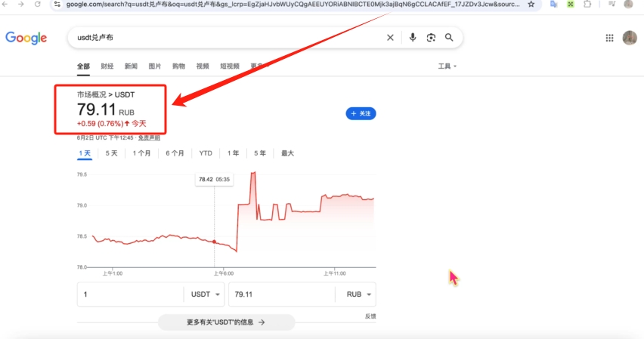Image resolution: width=644 pixels, height=339 pixels.
Task: Open the Google apps grid
Action: tap(609, 38)
